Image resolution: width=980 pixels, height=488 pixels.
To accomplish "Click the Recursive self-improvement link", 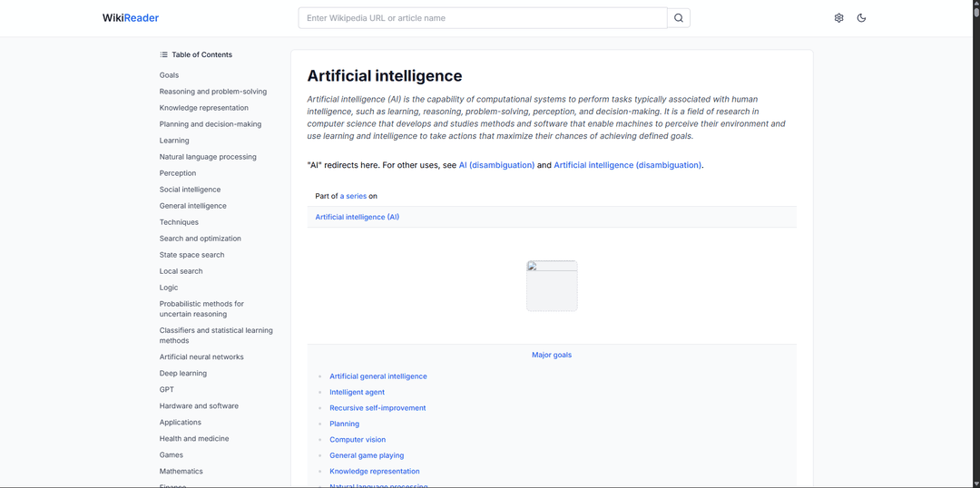I will [x=377, y=408].
